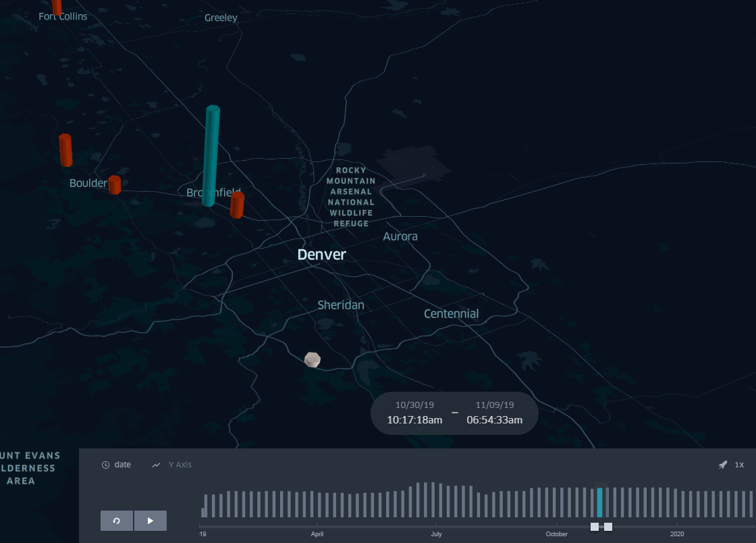Screen dimensions: 756x543
Task: Toggle the Y Axis chart display
Action: pos(172,464)
